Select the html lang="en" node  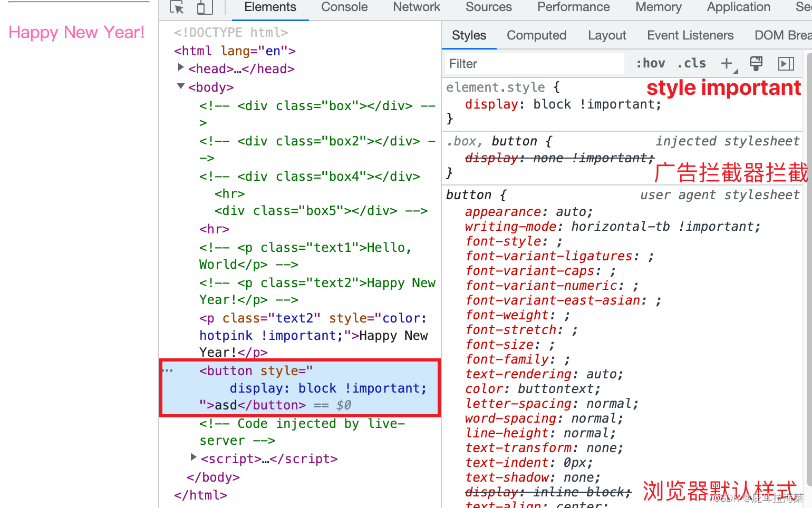coord(235,51)
